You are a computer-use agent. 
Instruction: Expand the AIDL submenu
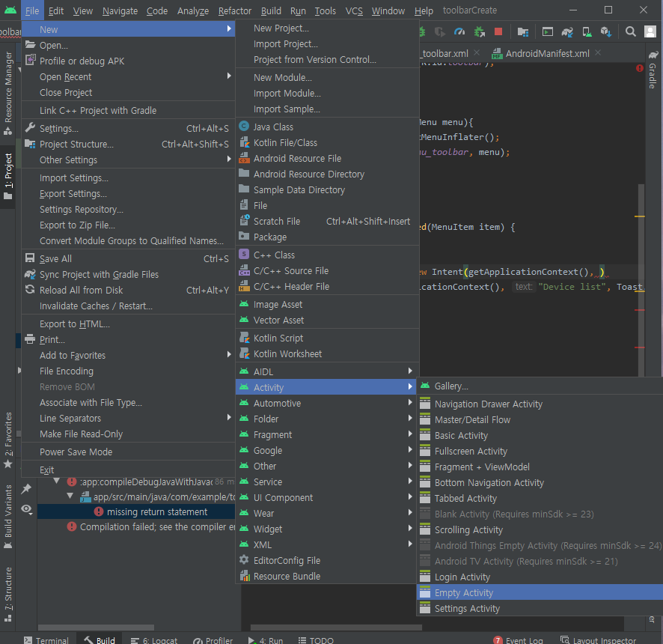click(x=327, y=372)
